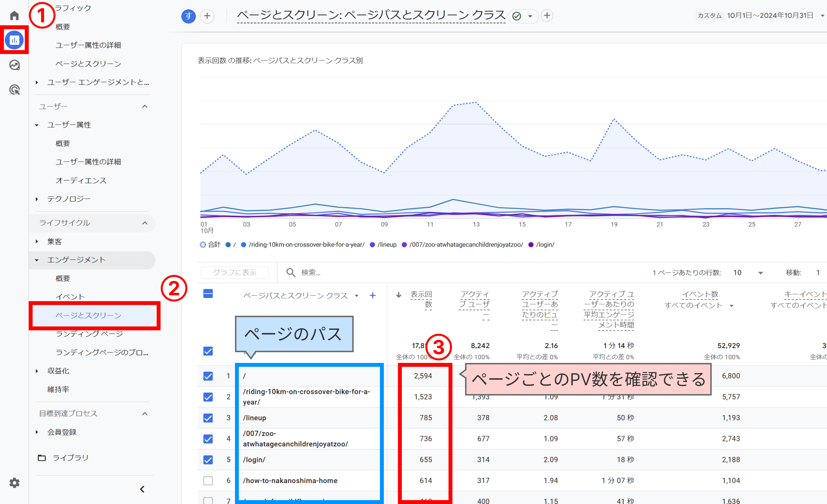This screenshot has height=504, width=827.
Task: Open ランディングページのブロ... report
Action: (x=102, y=352)
